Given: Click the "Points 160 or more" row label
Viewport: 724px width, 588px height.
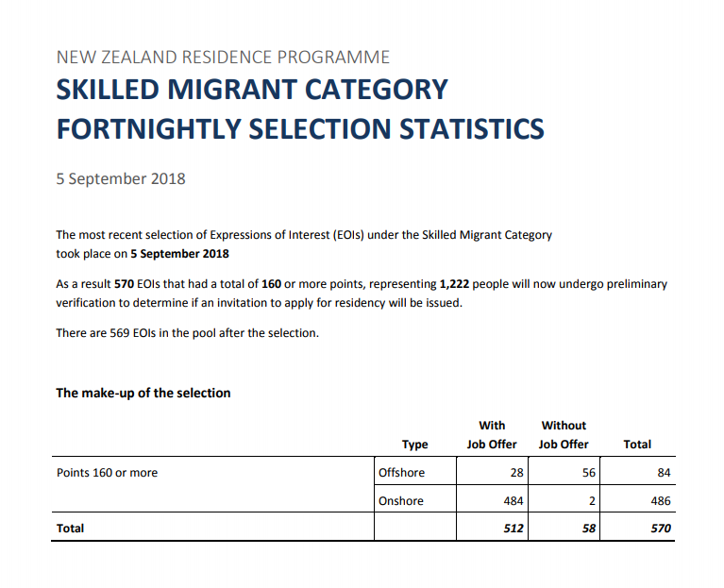Looking at the screenshot, I should coord(107,473).
